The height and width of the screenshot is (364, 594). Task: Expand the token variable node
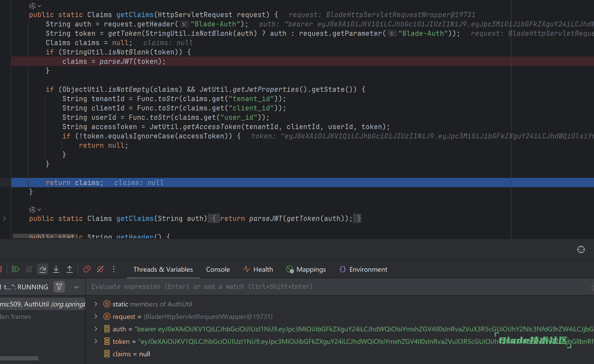click(96, 341)
